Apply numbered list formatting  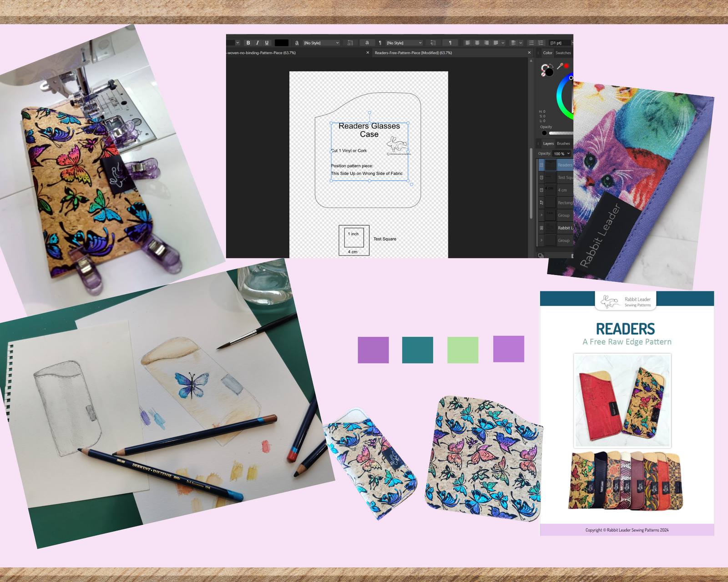[x=541, y=43]
